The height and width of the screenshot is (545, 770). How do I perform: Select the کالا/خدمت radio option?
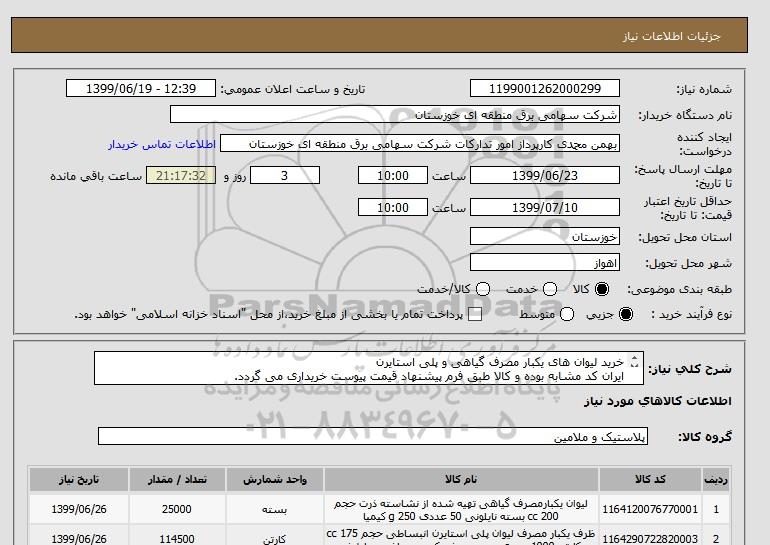click(483, 289)
